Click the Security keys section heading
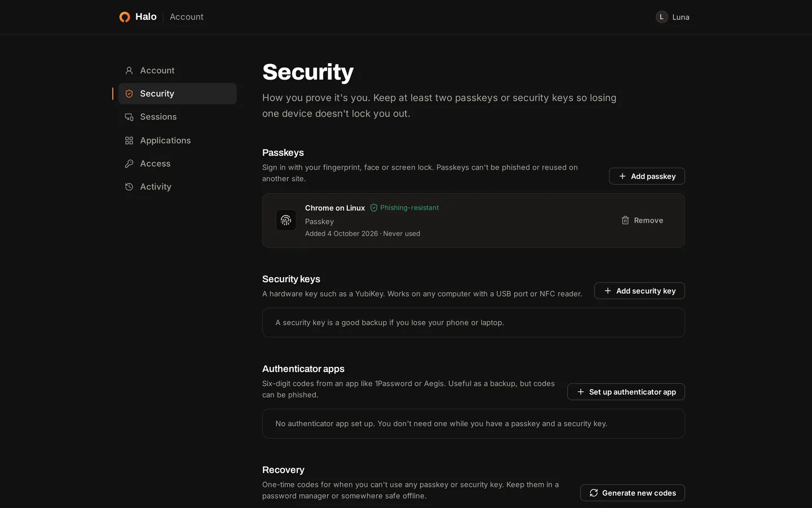Viewport: 812px width, 508px height. (x=291, y=279)
